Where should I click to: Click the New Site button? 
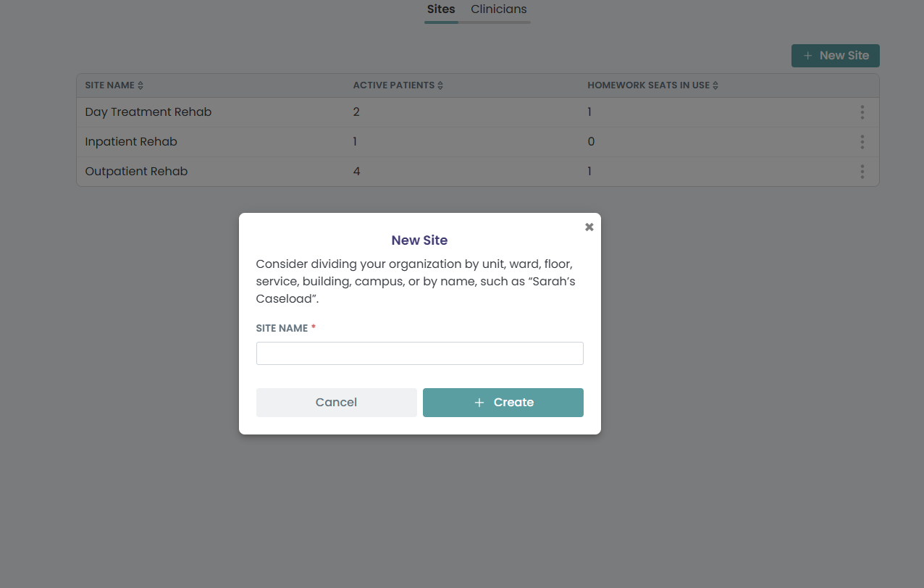coord(836,56)
